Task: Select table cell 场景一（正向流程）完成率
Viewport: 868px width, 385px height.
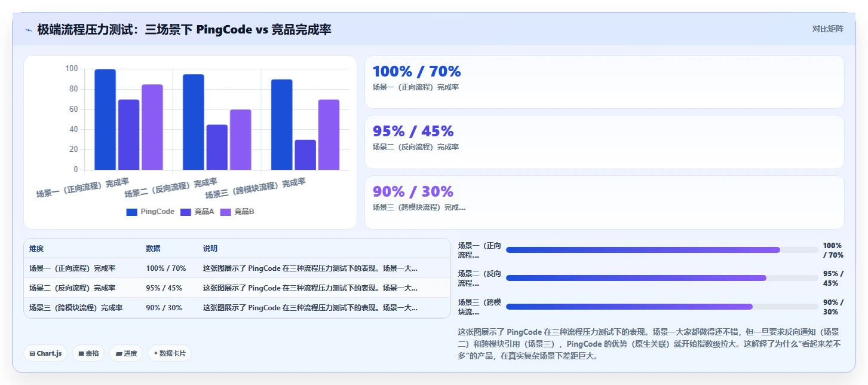Action: [72, 268]
